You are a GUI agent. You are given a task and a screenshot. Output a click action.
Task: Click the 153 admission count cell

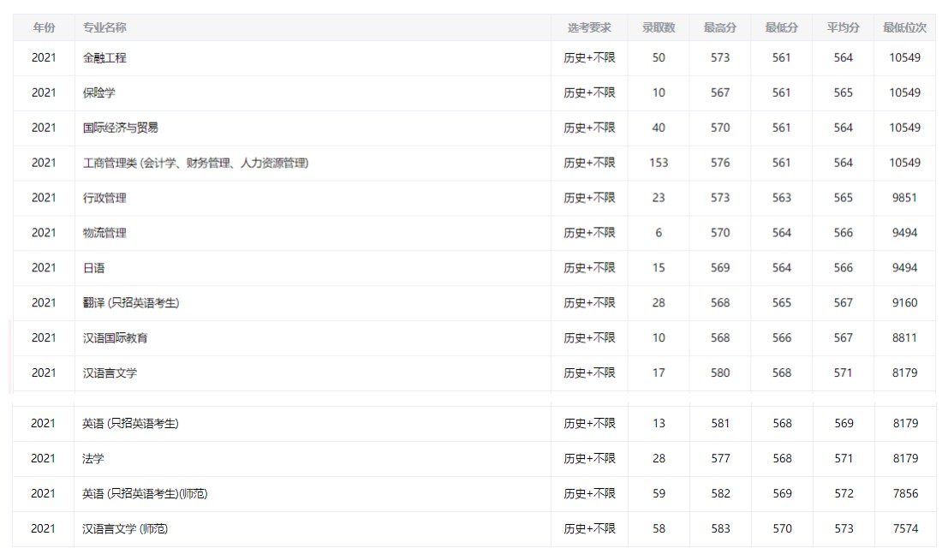point(659,163)
